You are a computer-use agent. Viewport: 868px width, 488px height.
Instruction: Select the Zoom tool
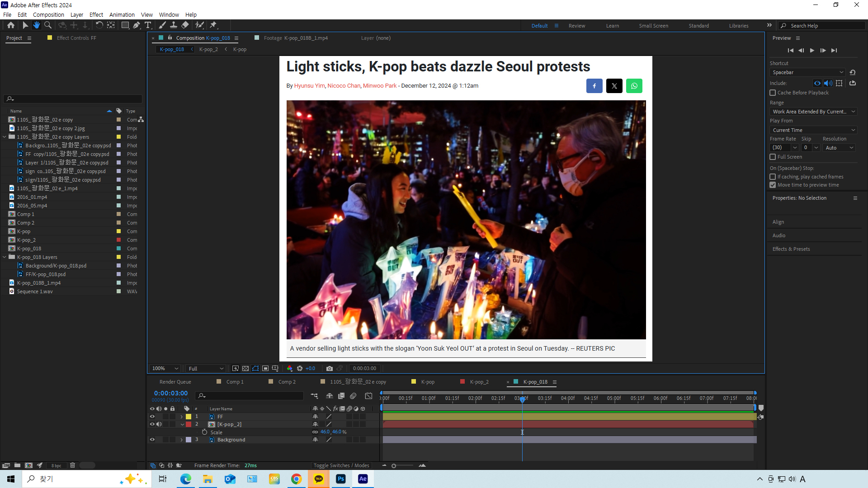[x=48, y=25]
